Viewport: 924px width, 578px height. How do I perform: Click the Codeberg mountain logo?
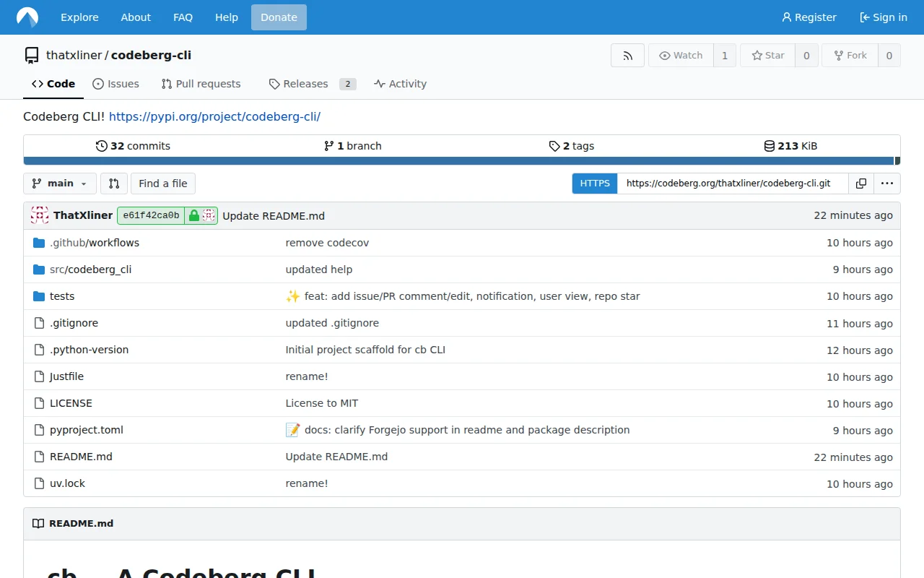27,17
